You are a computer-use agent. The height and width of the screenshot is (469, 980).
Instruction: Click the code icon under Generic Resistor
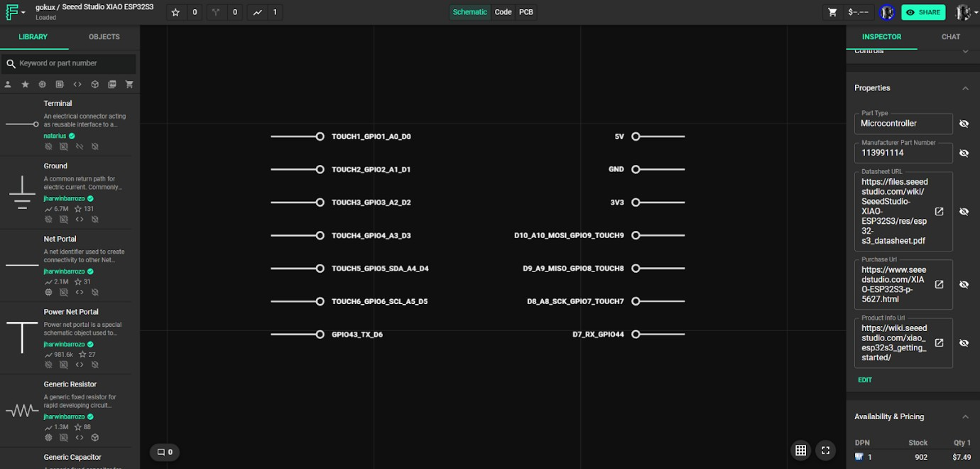(80, 438)
